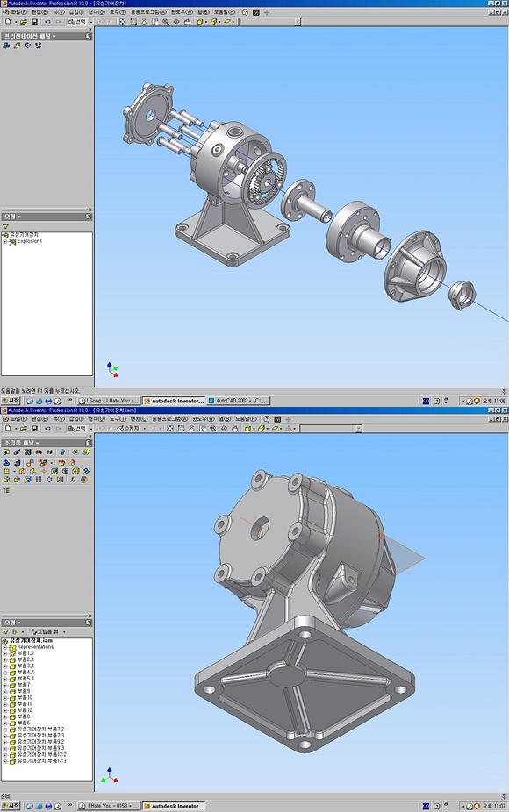
Task: Click Open folder icon in upper window toolbar
Action: [24, 22]
